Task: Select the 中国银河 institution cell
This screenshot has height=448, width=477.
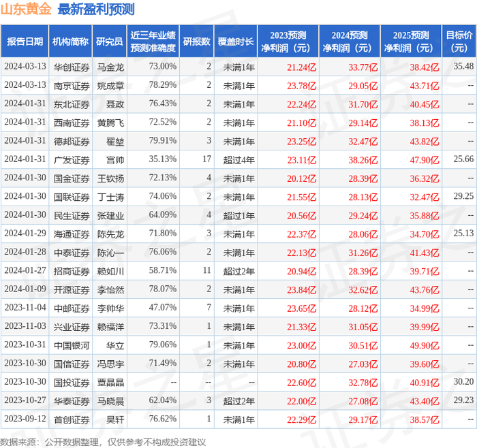Action: pos(72,345)
